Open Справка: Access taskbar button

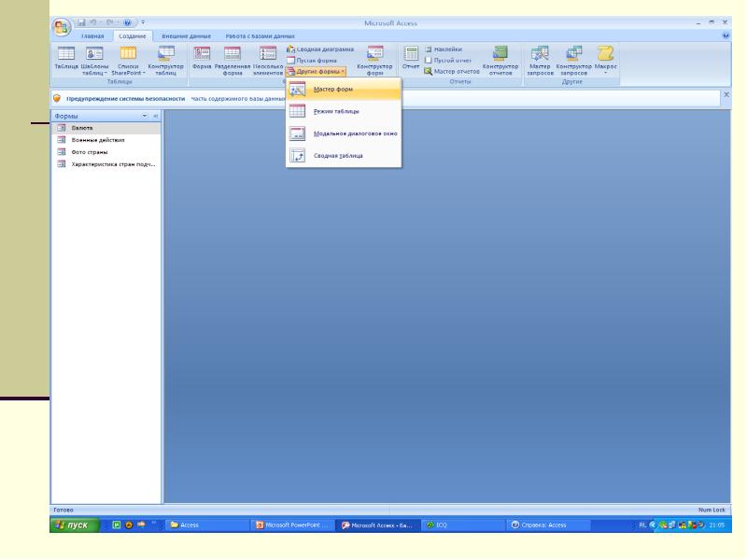[548, 525]
